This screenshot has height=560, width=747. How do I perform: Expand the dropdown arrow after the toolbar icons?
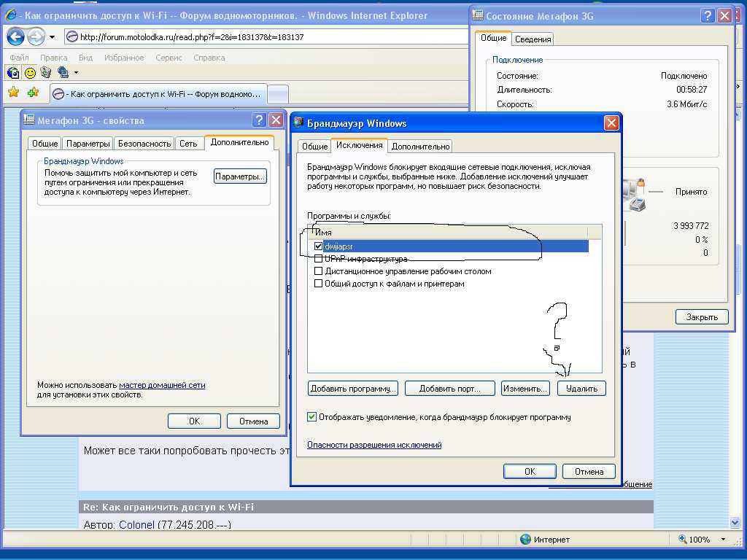click(x=76, y=73)
